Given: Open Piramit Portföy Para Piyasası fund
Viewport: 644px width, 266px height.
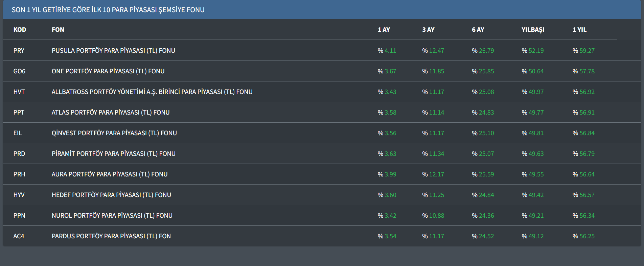Looking at the screenshot, I should click(x=113, y=154).
